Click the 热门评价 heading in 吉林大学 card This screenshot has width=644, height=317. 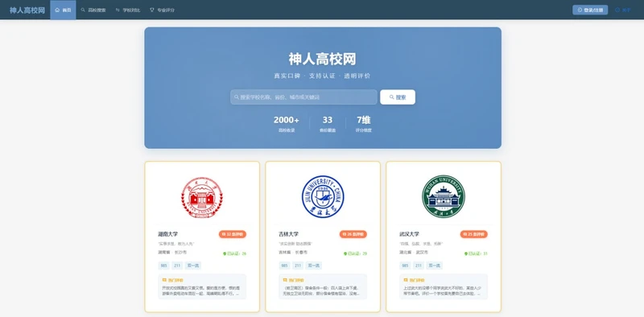(x=293, y=280)
